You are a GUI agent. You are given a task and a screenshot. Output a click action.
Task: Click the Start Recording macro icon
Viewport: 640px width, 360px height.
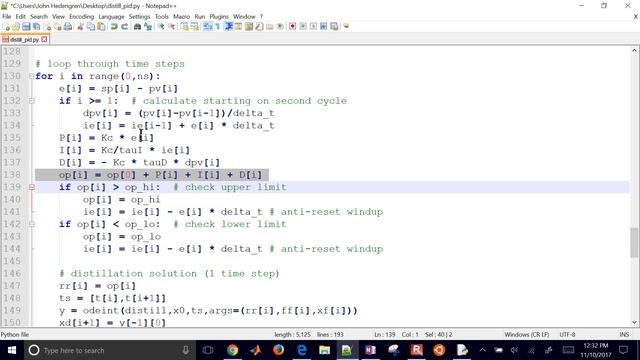pos(292,27)
